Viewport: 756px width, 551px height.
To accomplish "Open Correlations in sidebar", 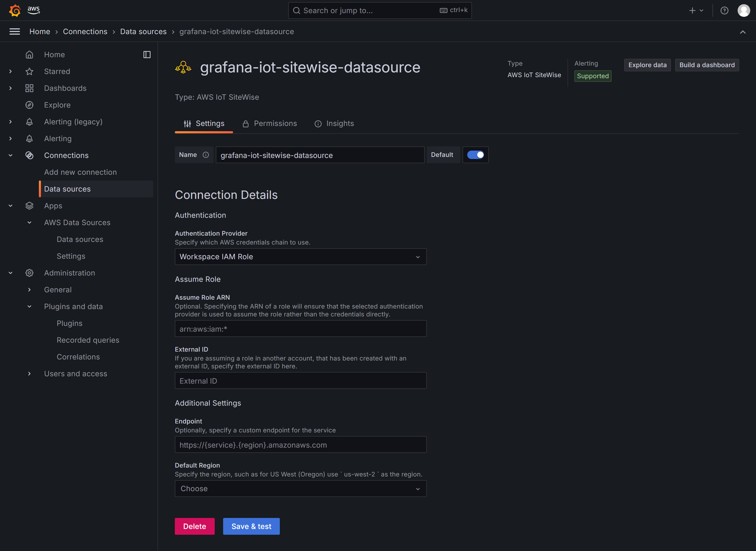I will (78, 357).
